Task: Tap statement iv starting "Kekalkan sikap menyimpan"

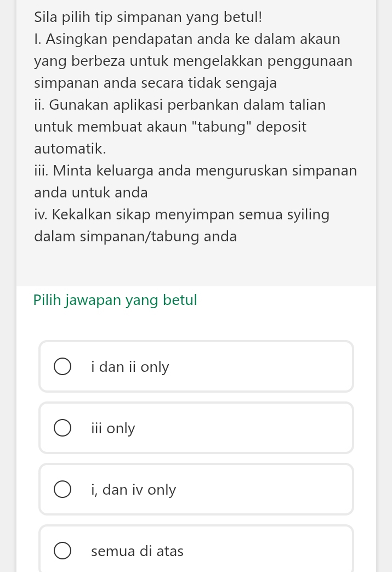Action: coord(181,214)
